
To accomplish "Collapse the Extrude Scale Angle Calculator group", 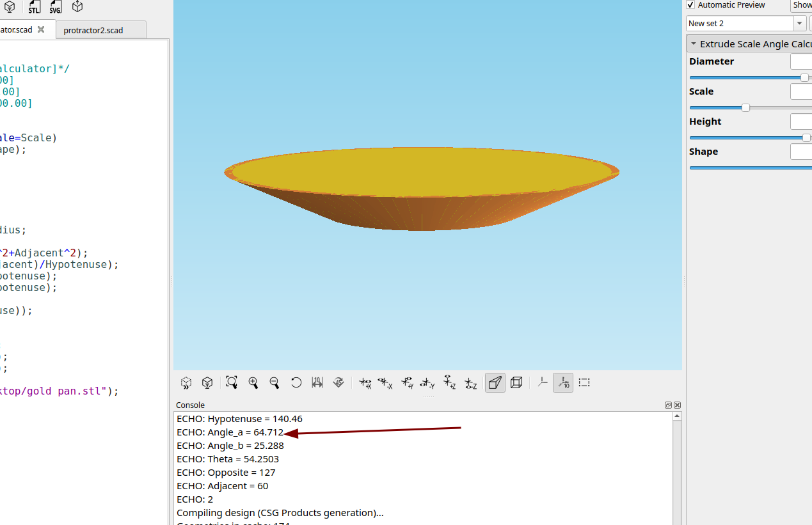I will click(x=694, y=44).
